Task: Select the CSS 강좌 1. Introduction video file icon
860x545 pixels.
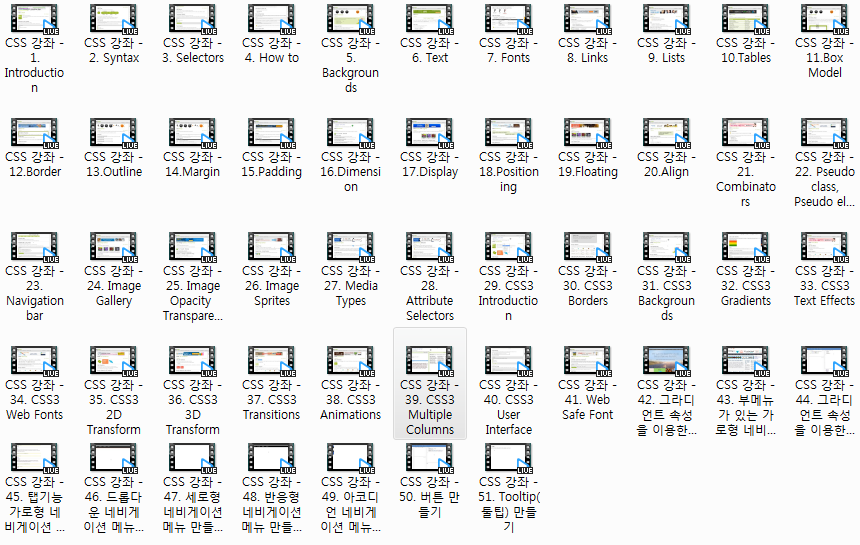Action: 35,19
